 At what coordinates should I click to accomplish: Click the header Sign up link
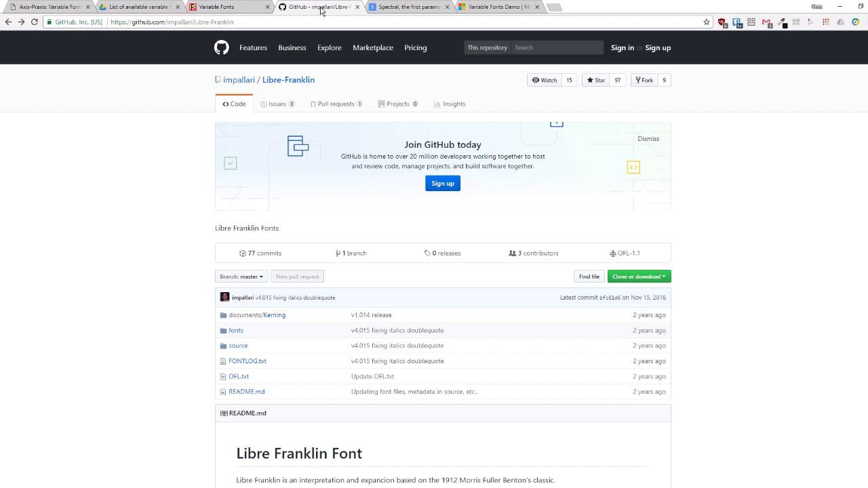click(x=658, y=47)
